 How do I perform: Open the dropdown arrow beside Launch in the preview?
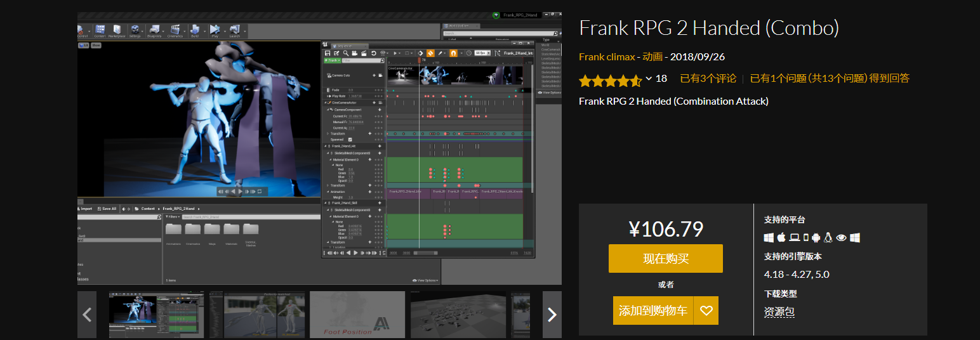pos(245,31)
